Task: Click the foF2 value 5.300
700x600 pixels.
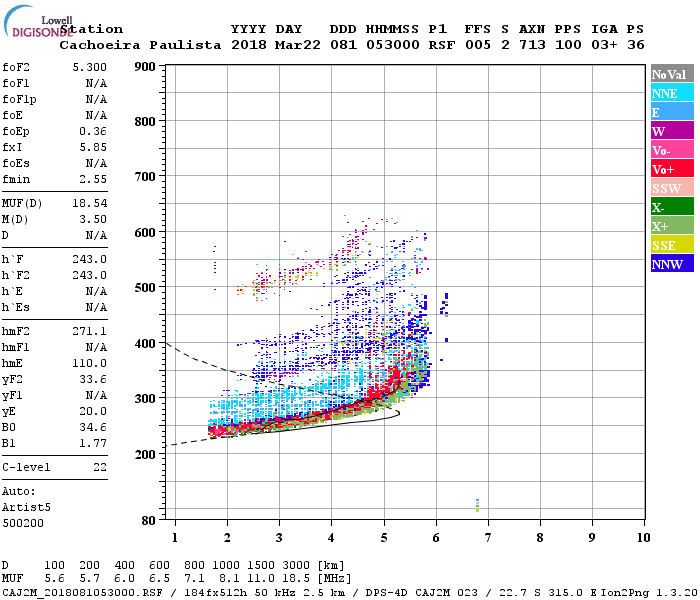Action: click(90, 67)
